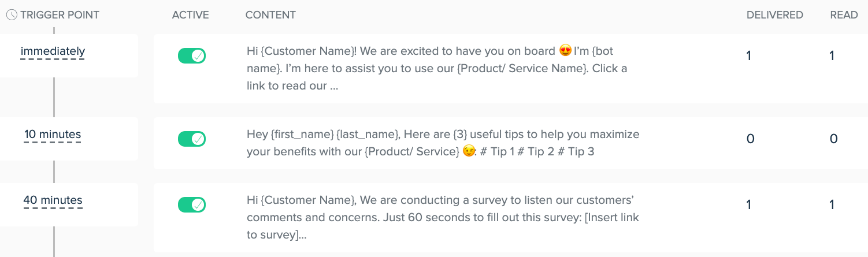
Task: Change the '40 minutes' trigger time
Action: [x=53, y=200]
